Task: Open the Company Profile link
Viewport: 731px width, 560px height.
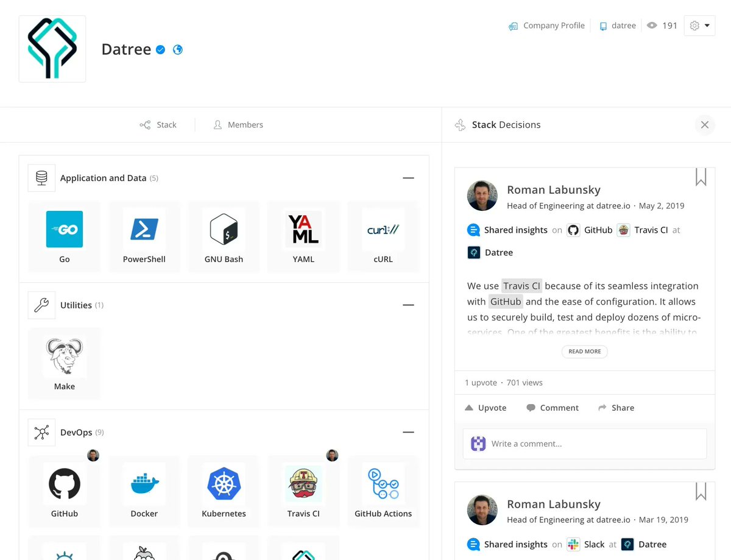Action: tap(546, 26)
